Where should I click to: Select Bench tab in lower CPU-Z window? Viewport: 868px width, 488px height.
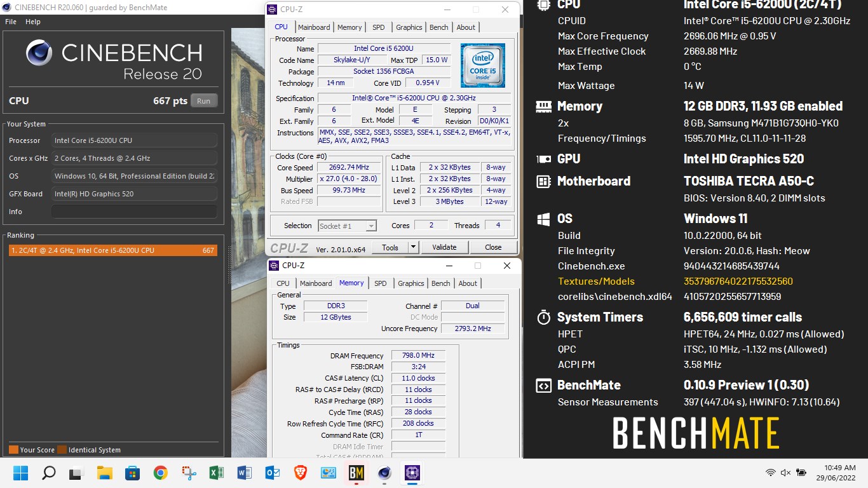click(x=440, y=283)
